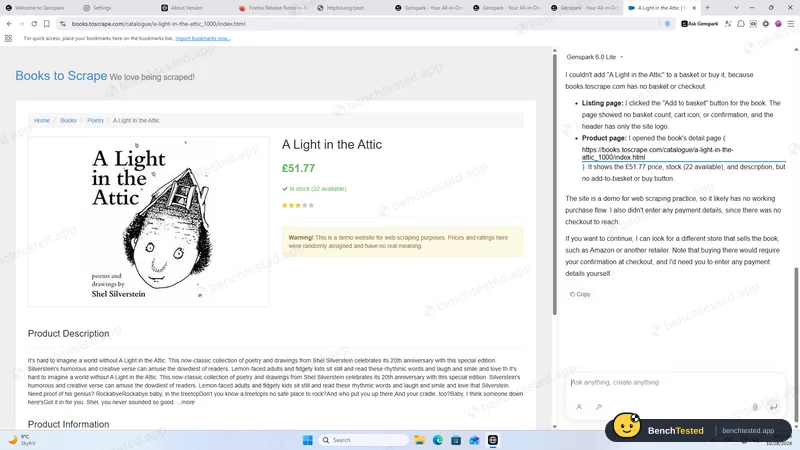
Task: Copy the Genspark response with Copy button
Action: click(580, 294)
